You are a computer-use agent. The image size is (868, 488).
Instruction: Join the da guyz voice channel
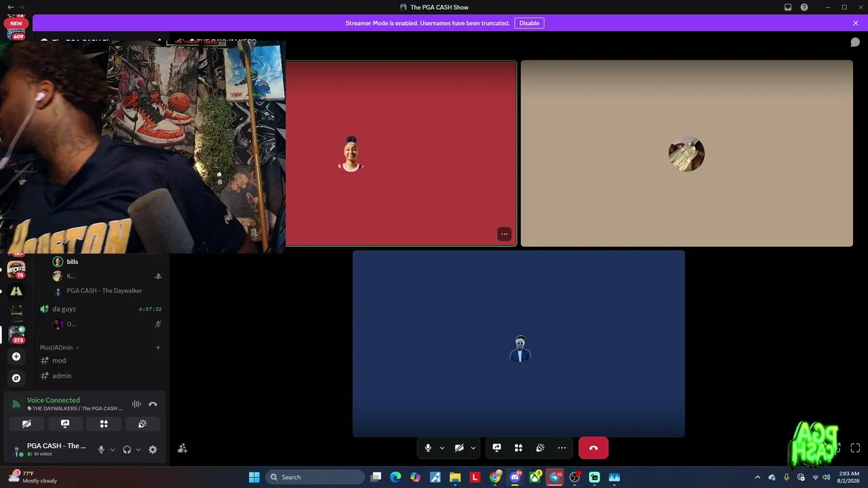click(x=64, y=309)
